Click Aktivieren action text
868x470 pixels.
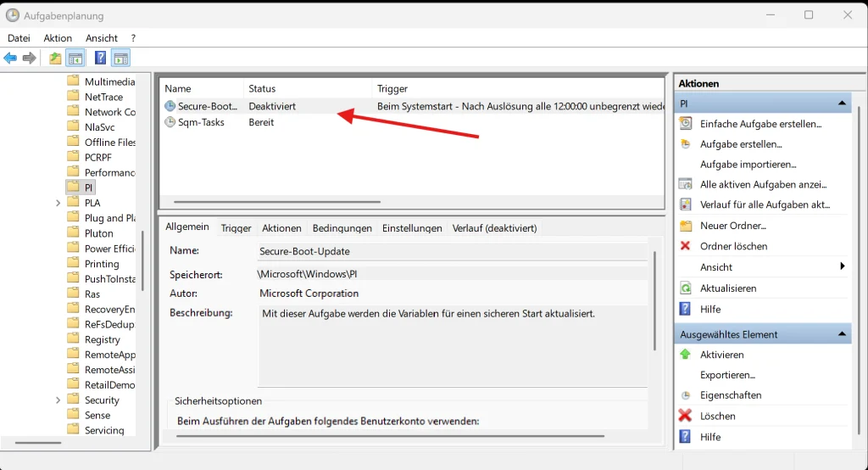722,354
